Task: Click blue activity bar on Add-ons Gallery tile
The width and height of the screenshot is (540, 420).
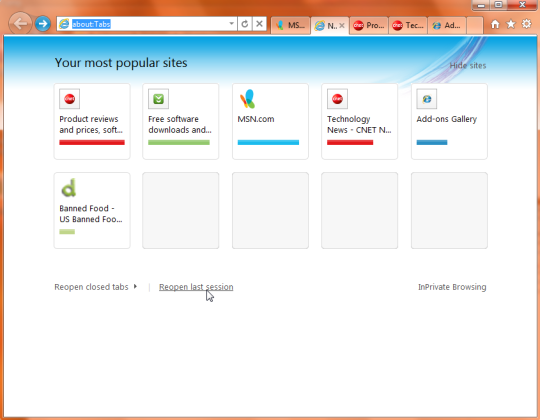Action: click(x=432, y=143)
